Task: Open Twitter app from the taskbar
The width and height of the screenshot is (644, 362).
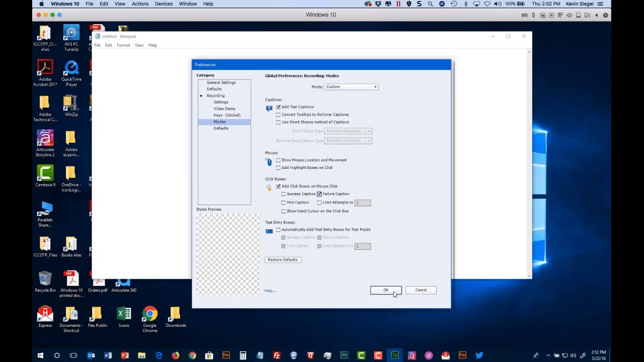Action: 479,355
